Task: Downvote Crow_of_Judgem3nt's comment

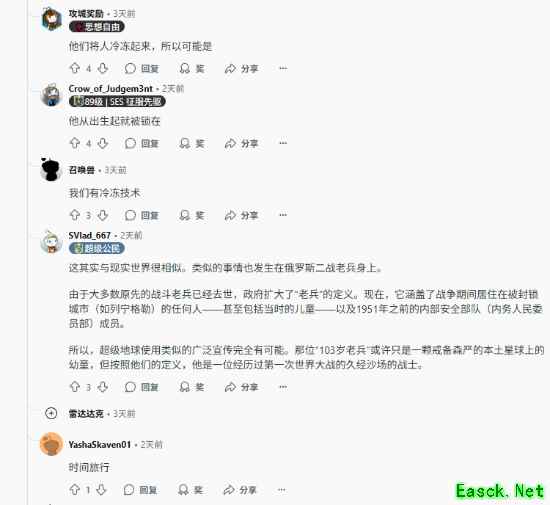Action: pos(102,143)
